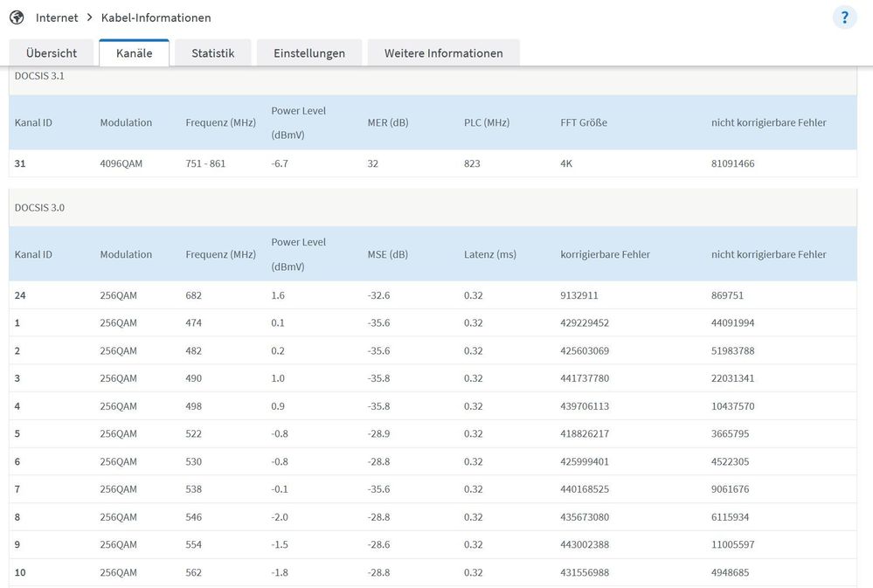Click channel ID 24 in DOCSIS 3.0 table
The width and height of the screenshot is (873, 588).
20,295
